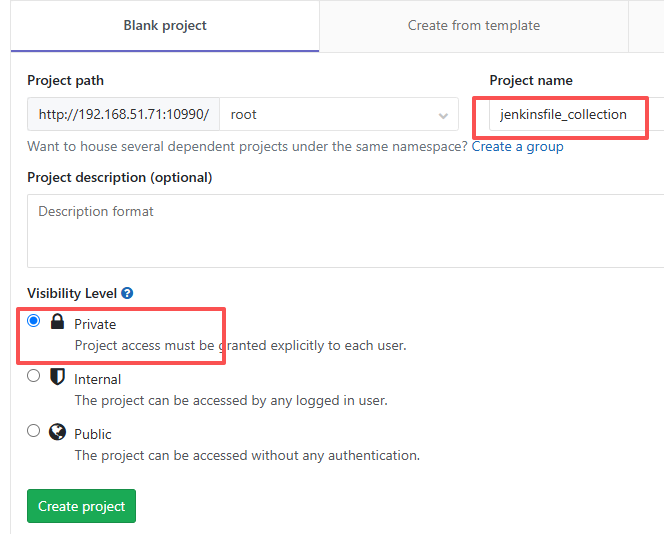The width and height of the screenshot is (664, 534).
Task: Click the http://192.168.51.71:10990/ path prefix
Action: pyautogui.click(x=124, y=114)
